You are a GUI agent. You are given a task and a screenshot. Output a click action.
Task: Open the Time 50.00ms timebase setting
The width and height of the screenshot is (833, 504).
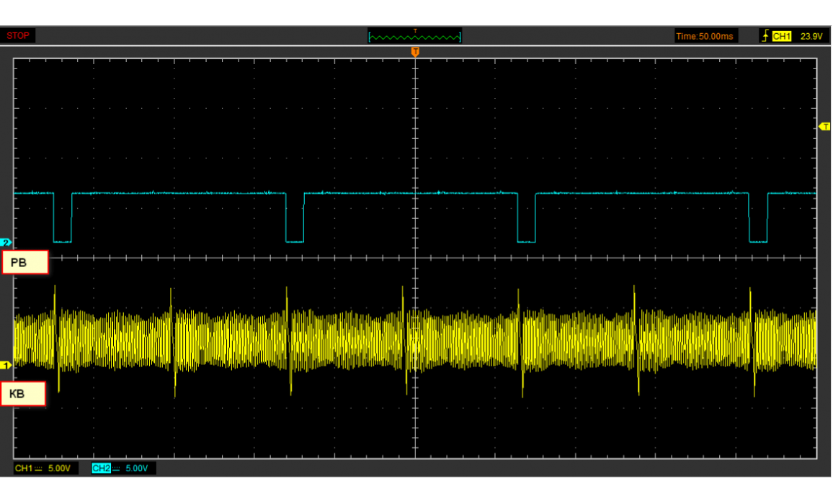point(705,36)
